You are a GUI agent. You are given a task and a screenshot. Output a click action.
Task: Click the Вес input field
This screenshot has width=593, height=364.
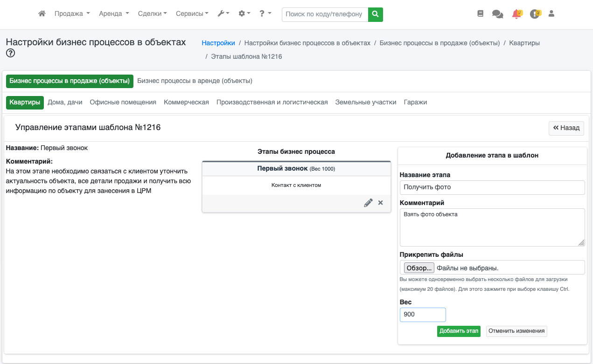pos(423,315)
